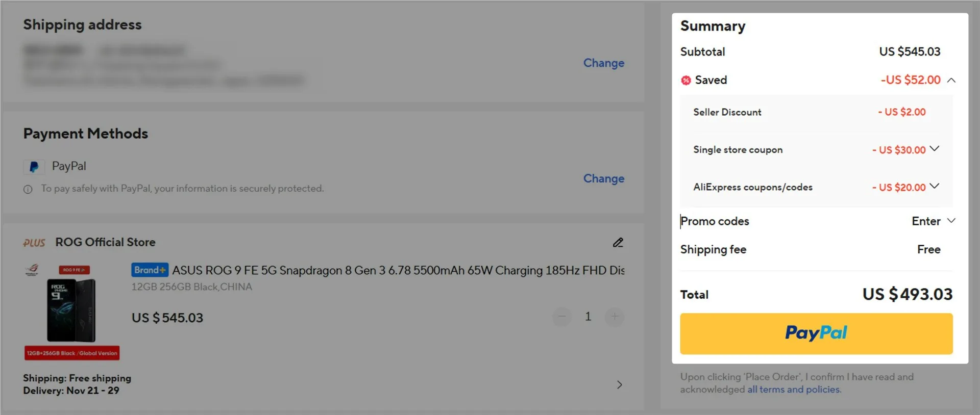
Task: Click the info icon beside PayPal safety note
Action: 28,189
